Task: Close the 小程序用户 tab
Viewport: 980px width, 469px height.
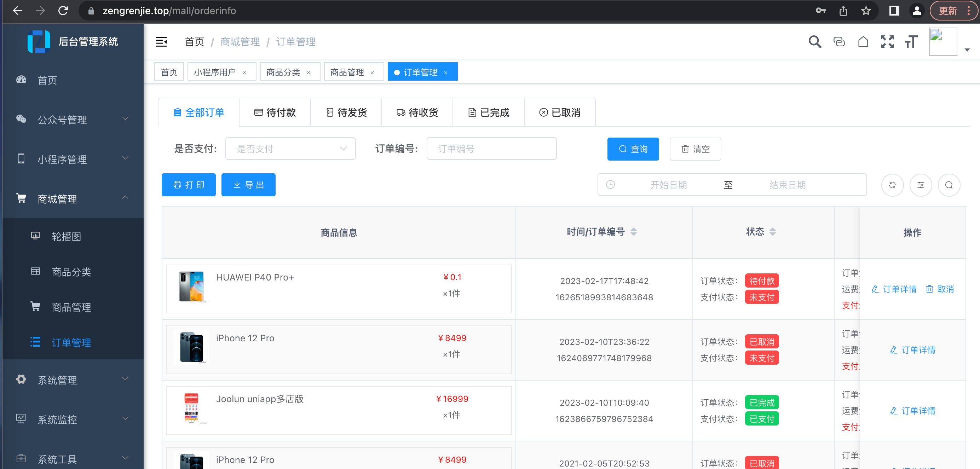Action: [x=244, y=73]
